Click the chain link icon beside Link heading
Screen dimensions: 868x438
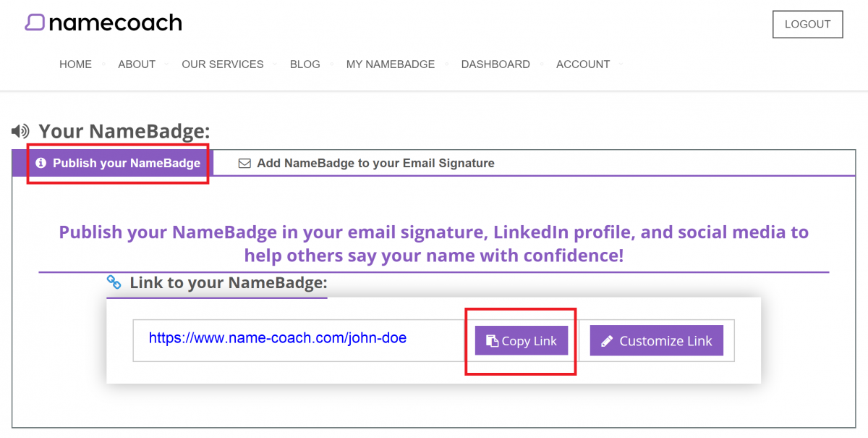pos(114,282)
